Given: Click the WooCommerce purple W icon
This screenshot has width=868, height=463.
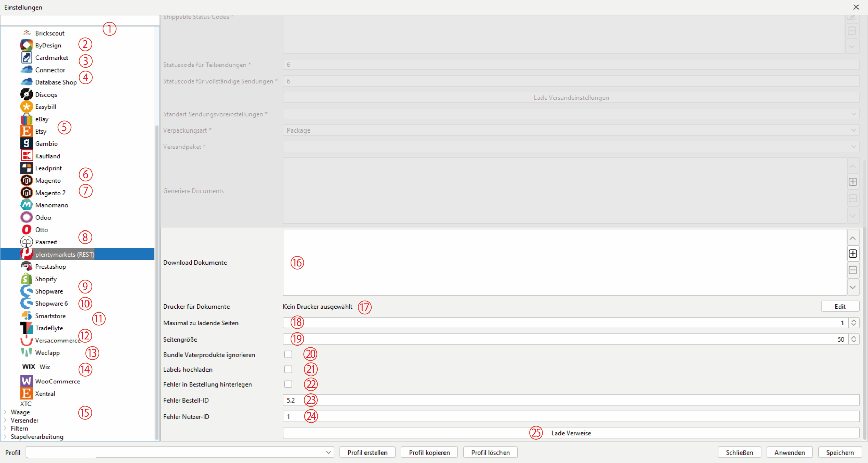Looking at the screenshot, I should pyautogui.click(x=26, y=381).
